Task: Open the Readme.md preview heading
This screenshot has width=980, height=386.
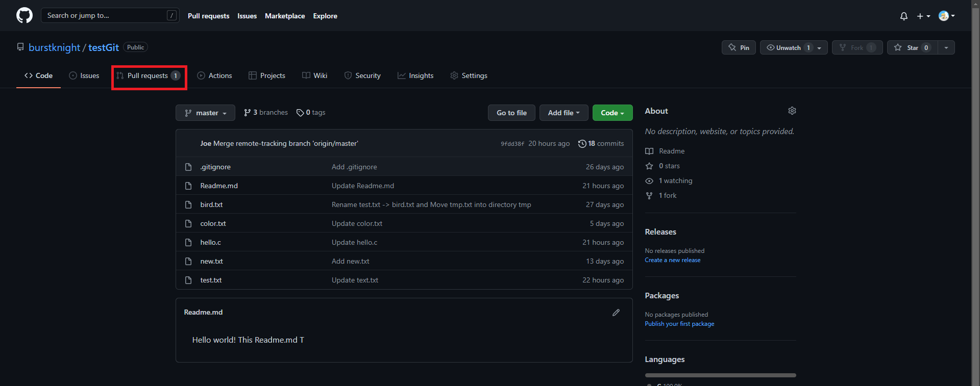Action: point(203,312)
